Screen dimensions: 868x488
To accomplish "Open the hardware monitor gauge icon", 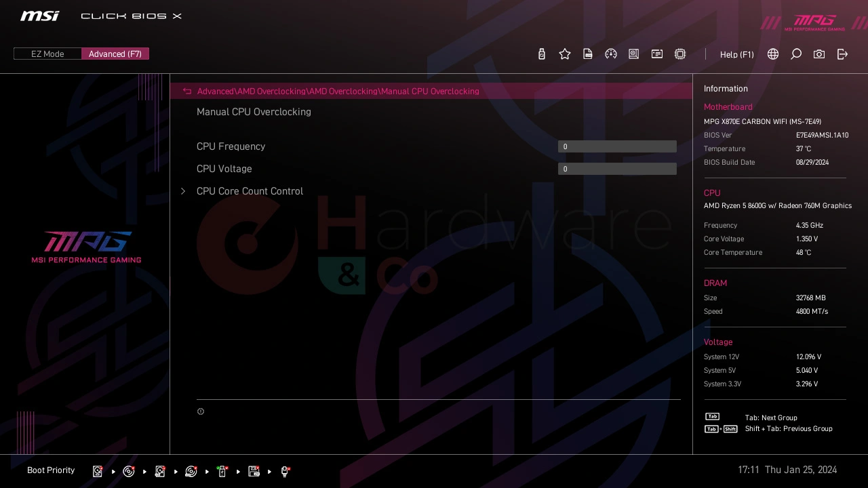I will (611, 54).
